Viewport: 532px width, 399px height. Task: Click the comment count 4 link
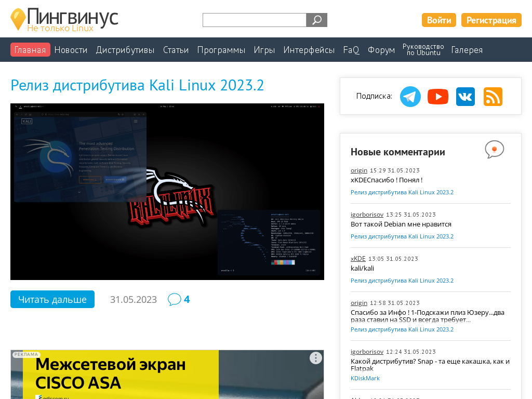tap(187, 299)
